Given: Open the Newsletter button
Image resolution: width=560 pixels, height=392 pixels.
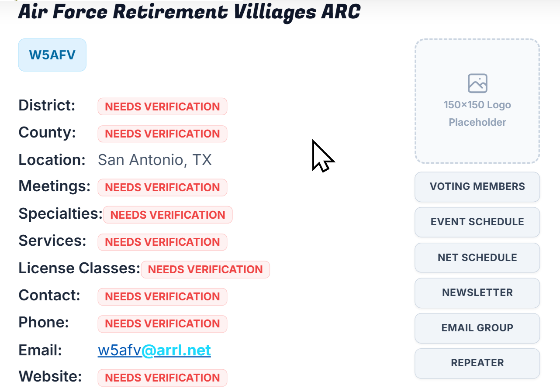Looking at the screenshot, I should [477, 292].
